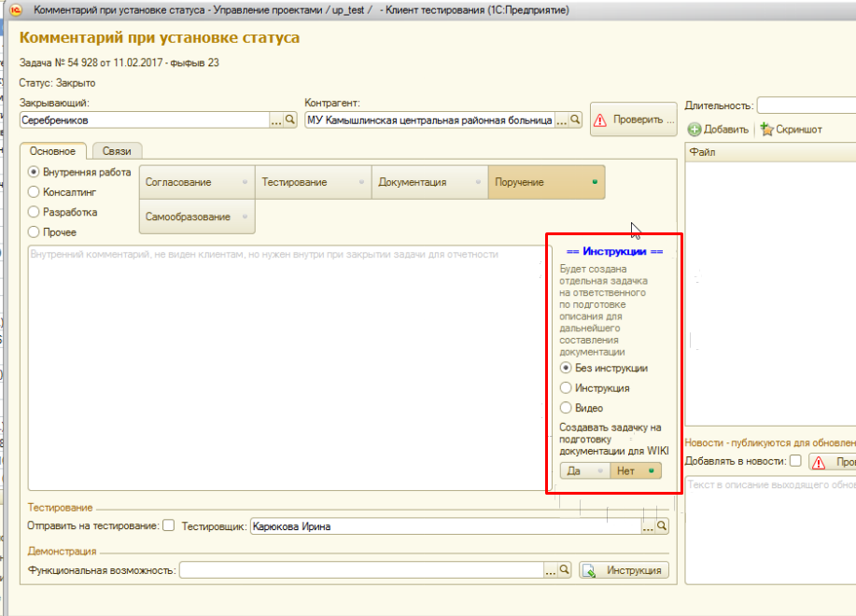Click the magnifier icon for Функциональная возможность

click(564, 570)
